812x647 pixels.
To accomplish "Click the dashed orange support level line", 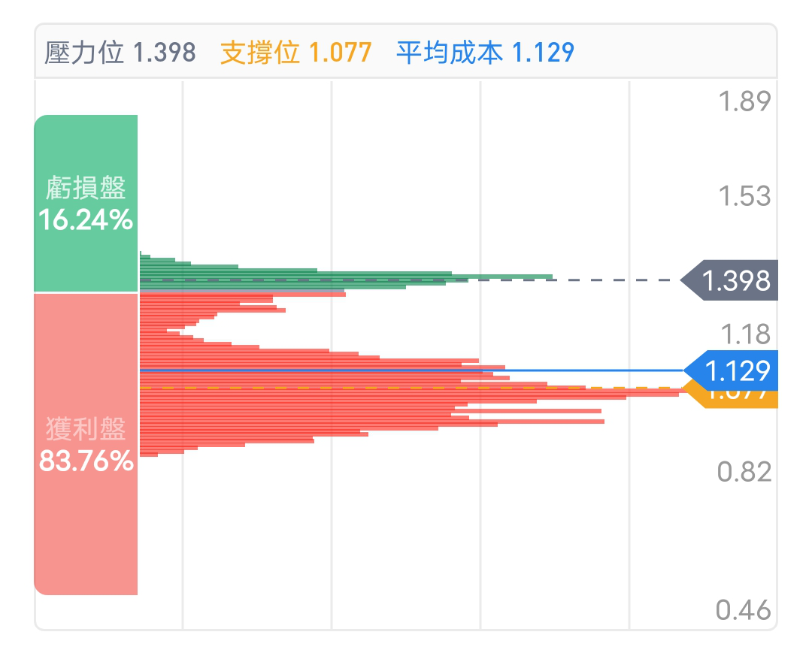I will [x=416, y=388].
